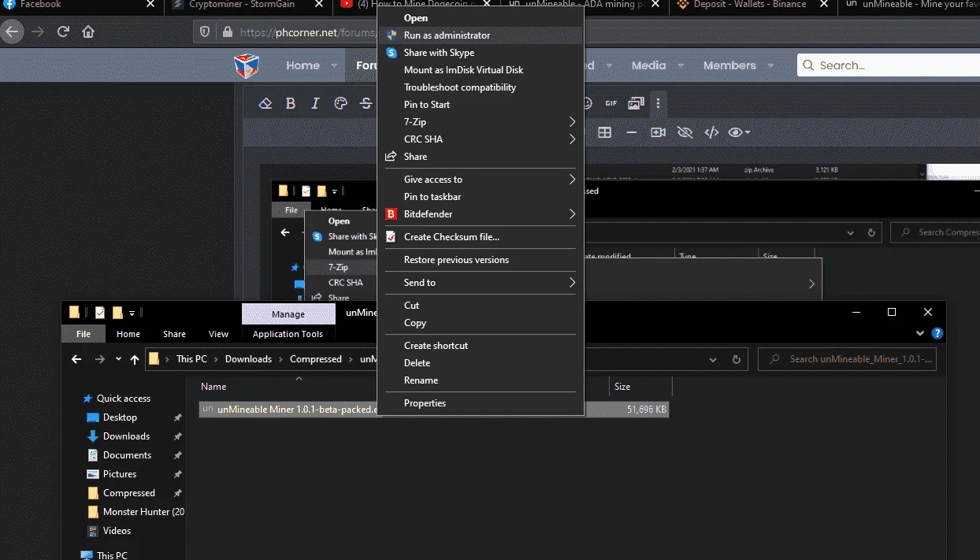Expand the Send to submenu

coord(573,283)
